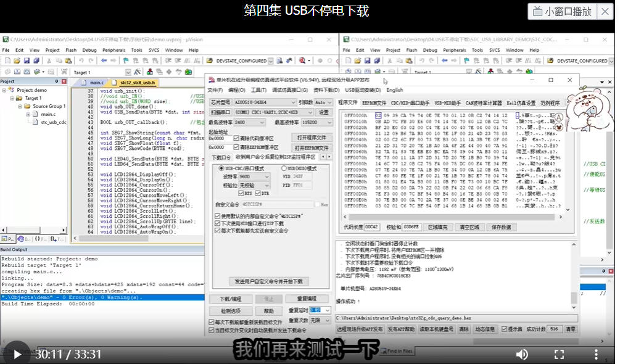Click bookmark flag icon in right uVision window
This screenshot has width=620, height=364.
tap(466, 60)
